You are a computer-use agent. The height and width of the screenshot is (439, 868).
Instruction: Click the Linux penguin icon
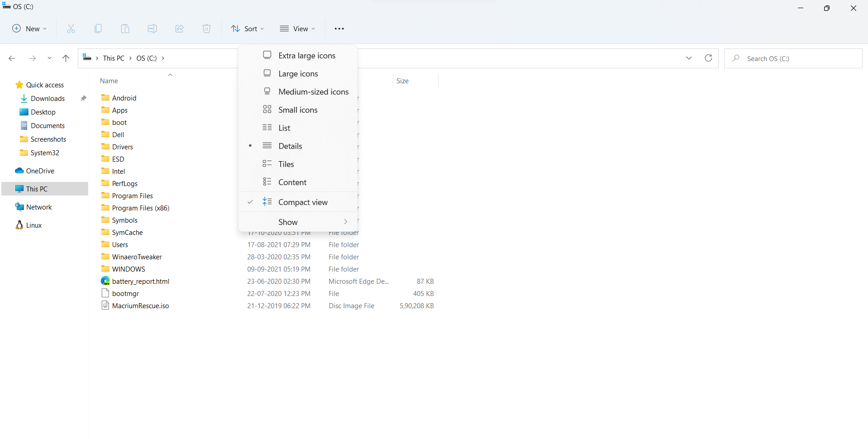tap(19, 225)
